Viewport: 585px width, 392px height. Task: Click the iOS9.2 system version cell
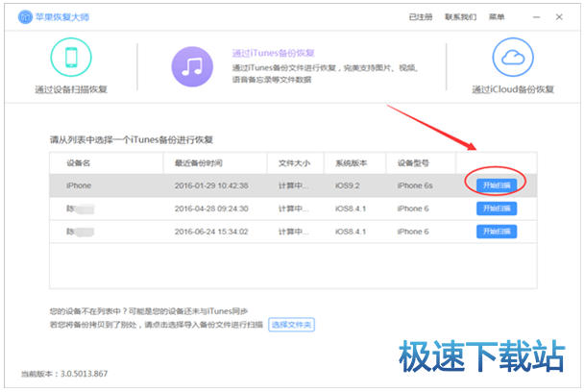coord(348,185)
